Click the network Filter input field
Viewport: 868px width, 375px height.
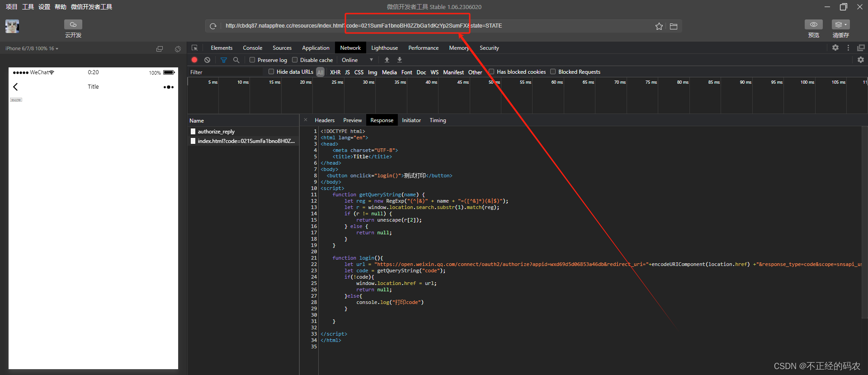click(226, 72)
